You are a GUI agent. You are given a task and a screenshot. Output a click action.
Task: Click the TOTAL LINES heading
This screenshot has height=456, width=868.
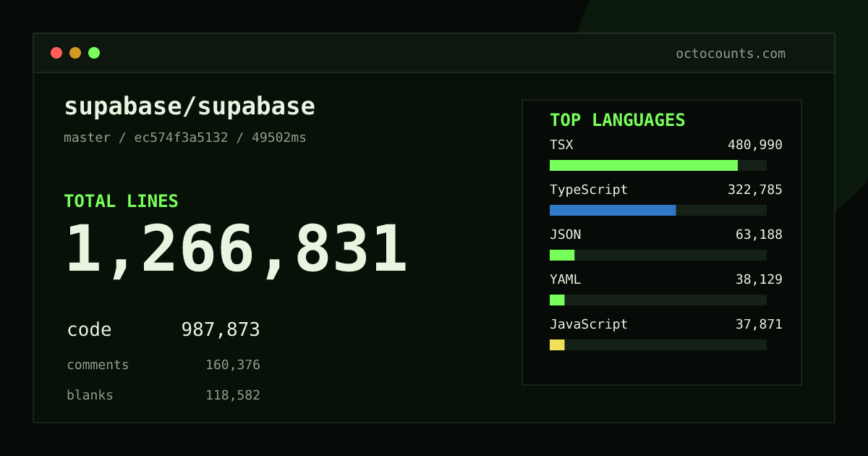(121, 201)
